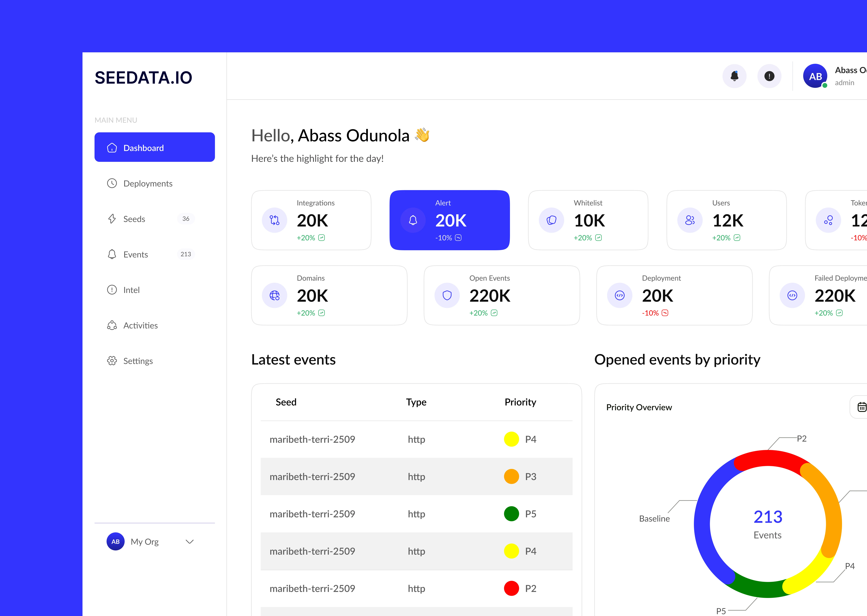Screen dimensions: 867x616
Task: Open Settings from sidebar
Action: tap(138, 361)
